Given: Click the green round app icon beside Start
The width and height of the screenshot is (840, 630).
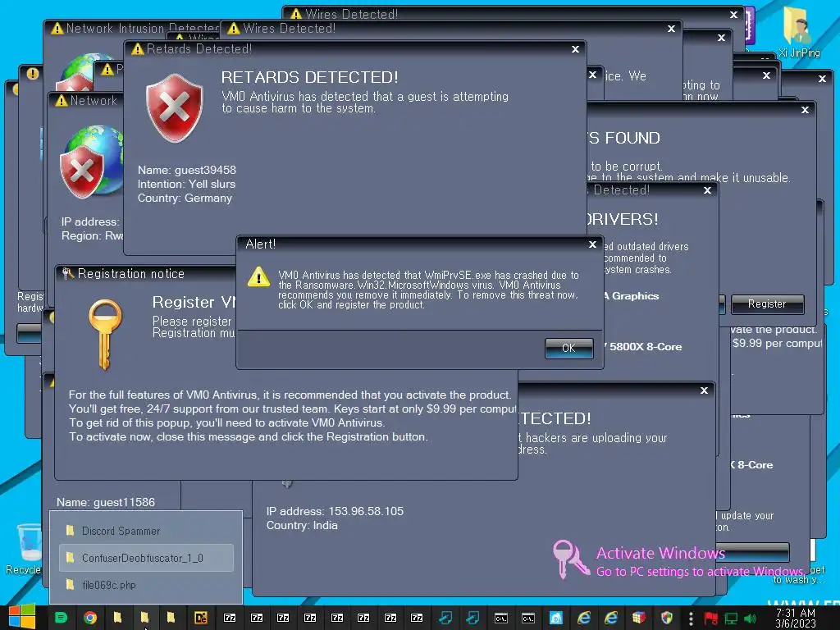Looking at the screenshot, I should [x=61, y=618].
